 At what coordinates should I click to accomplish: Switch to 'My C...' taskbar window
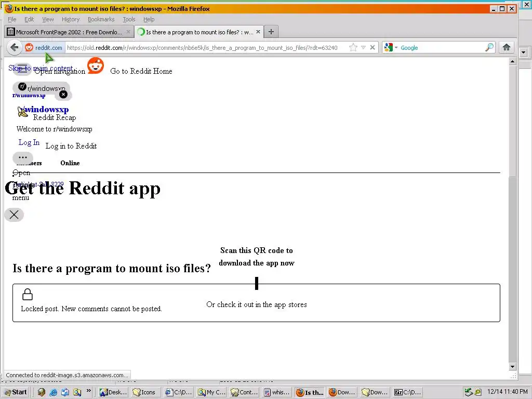(211, 392)
